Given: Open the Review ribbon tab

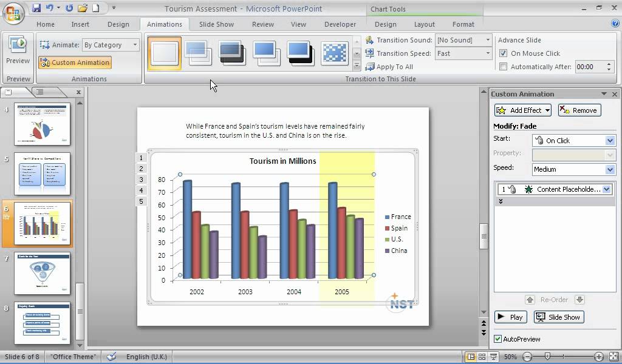Looking at the screenshot, I should [263, 24].
